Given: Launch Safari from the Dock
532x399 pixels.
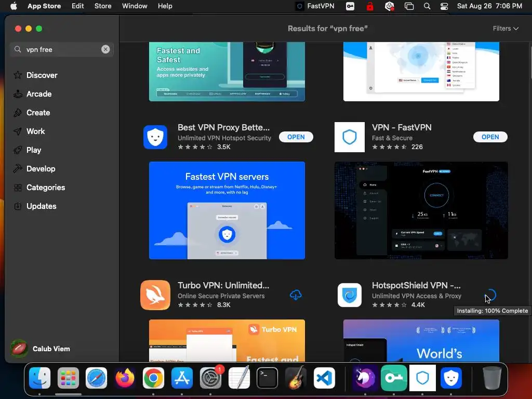Looking at the screenshot, I should pos(96,378).
